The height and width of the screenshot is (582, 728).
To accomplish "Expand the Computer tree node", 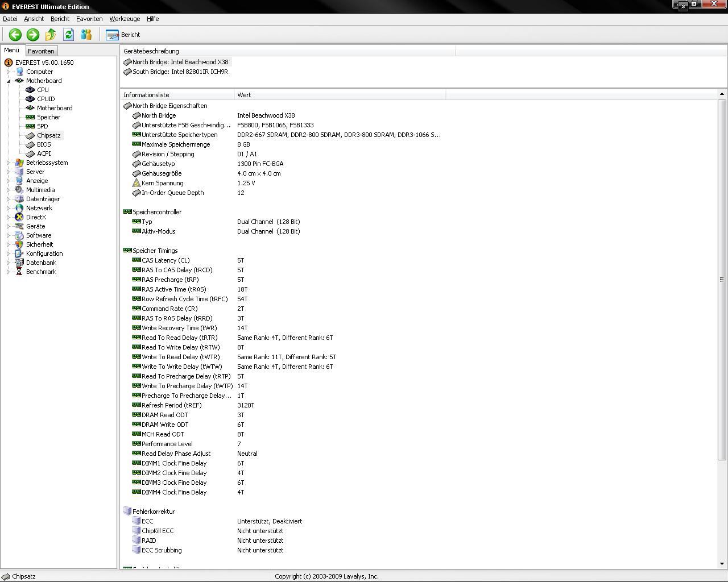I will pos(9,72).
